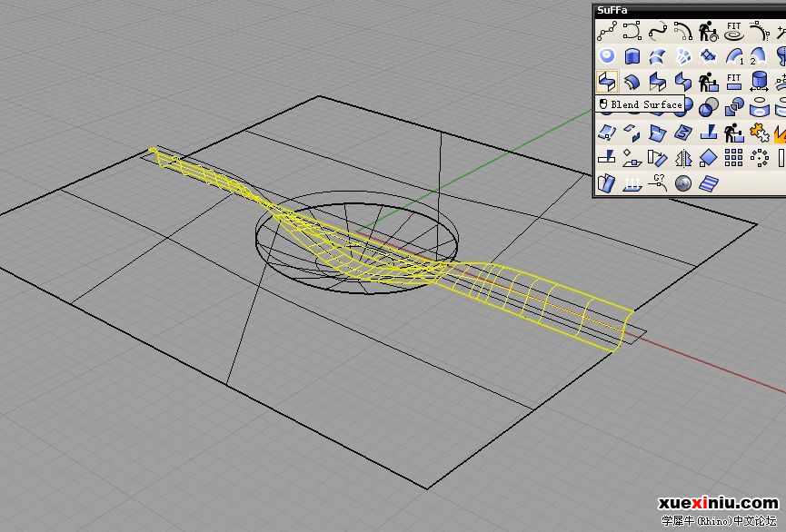Pick the open tube with ellipse icon
This screenshot has height=532, width=786.
point(759,107)
